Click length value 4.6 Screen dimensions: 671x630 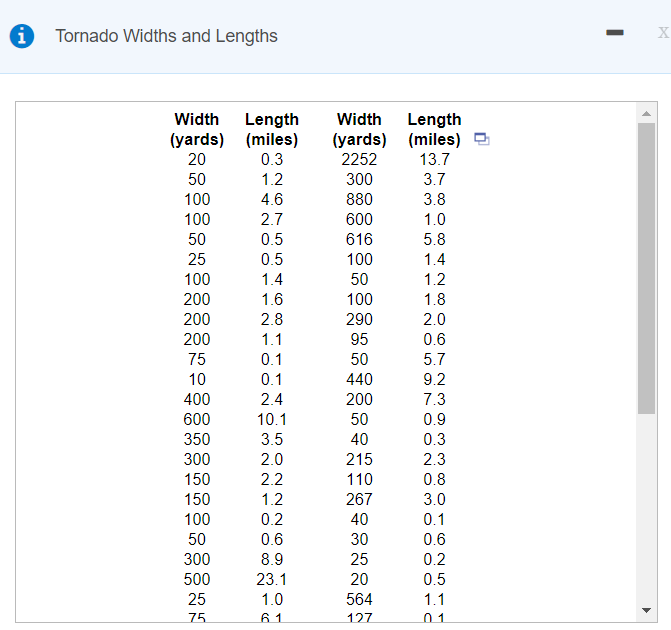coord(272,199)
